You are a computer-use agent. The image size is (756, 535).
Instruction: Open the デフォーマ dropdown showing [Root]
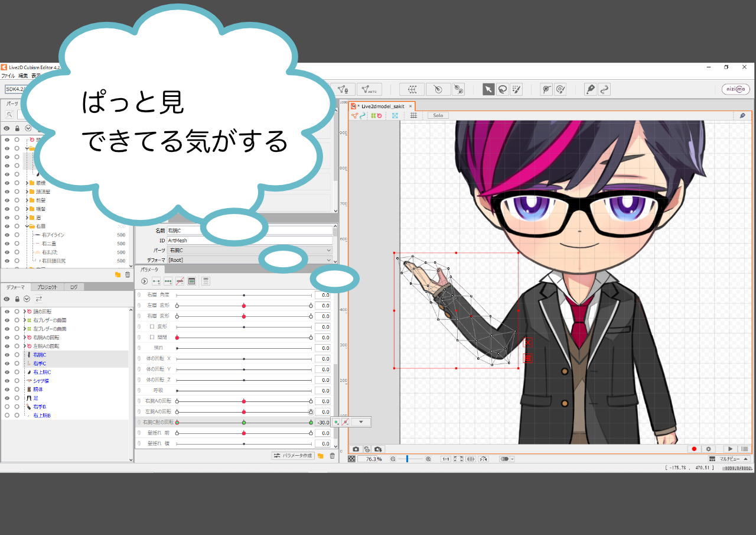(250, 260)
